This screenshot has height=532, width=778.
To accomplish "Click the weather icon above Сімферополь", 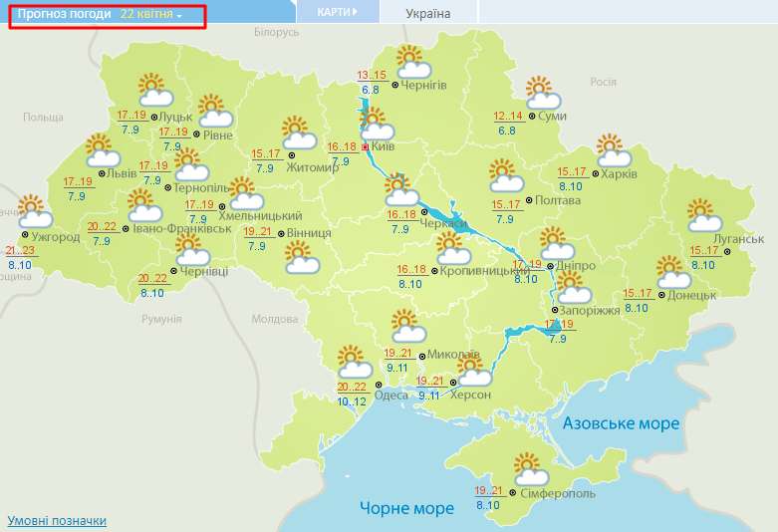I will coord(531,468).
